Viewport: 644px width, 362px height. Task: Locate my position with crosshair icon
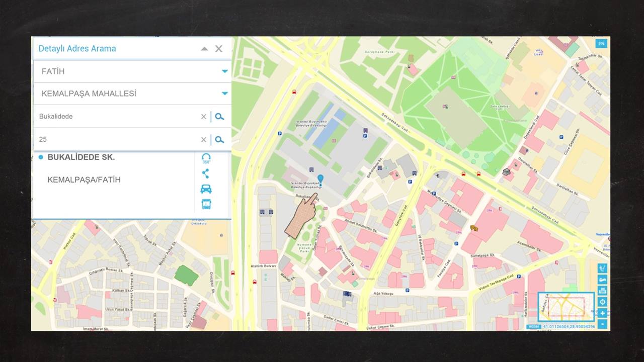pos(602,302)
